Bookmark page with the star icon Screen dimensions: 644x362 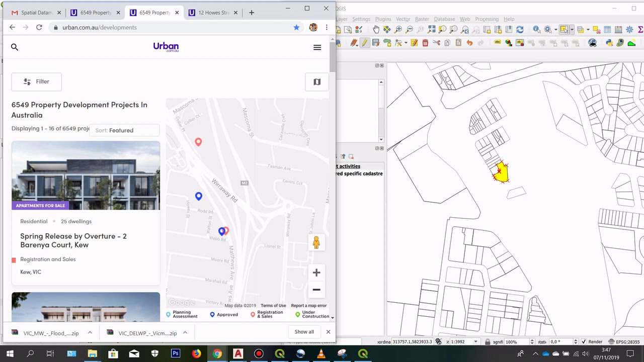coord(296,27)
